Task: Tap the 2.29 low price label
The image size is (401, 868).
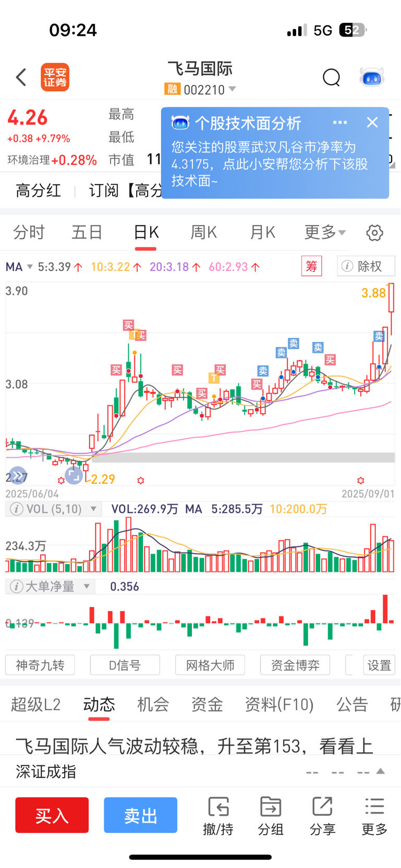Action: (103, 479)
